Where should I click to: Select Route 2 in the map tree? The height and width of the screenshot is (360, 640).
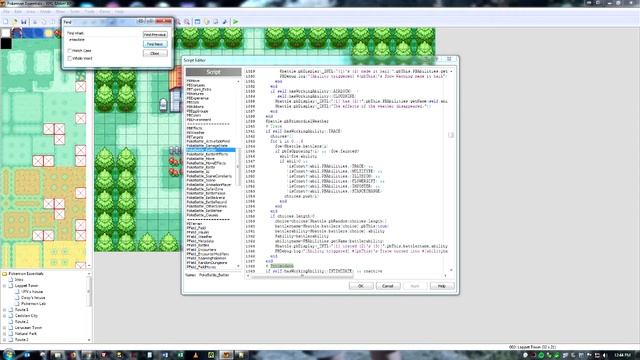click(22, 322)
